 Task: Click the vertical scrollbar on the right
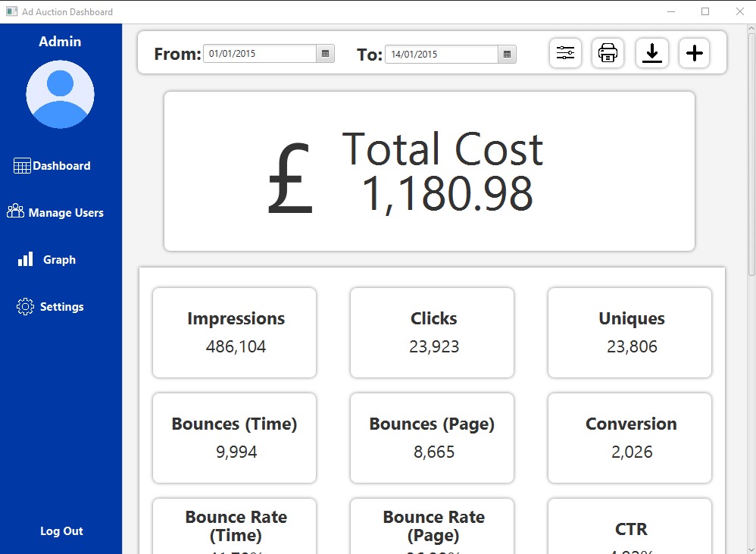pos(751,152)
